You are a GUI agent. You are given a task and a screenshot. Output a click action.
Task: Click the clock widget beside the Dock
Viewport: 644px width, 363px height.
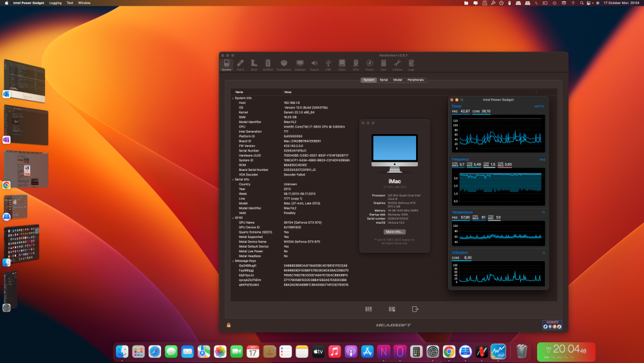pos(566,351)
